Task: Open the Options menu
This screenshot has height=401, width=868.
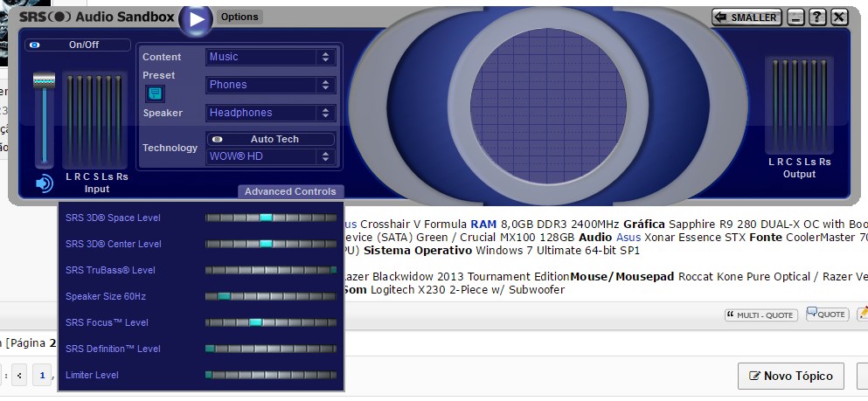Action: tap(240, 17)
